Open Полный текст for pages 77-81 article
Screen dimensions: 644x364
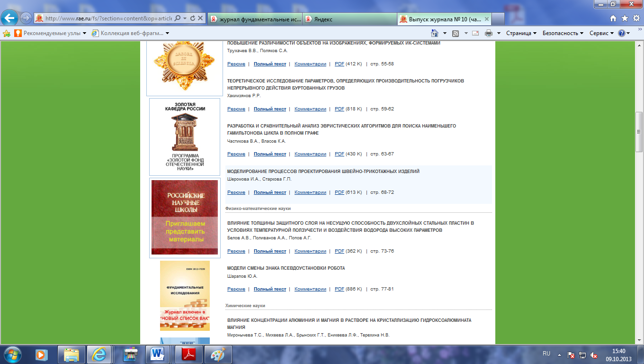point(270,289)
